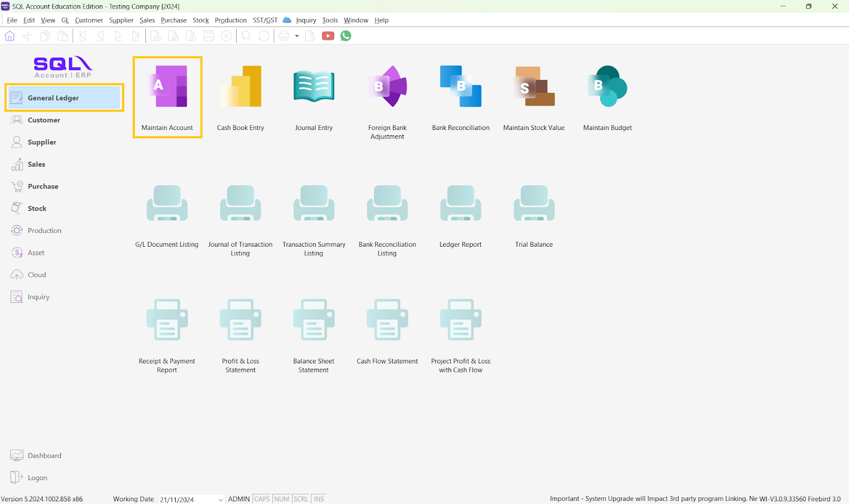Open Cash Flow Statement report
Image resolution: width=849 pixels, height=504 pixels.
pos(387,332)
